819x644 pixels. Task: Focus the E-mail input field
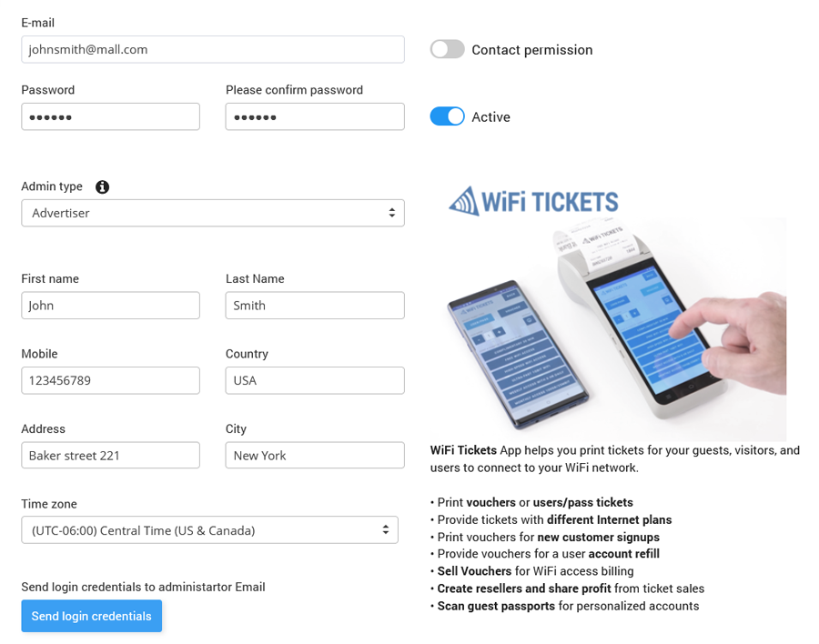pyautogui.click(x=213, y=50)
